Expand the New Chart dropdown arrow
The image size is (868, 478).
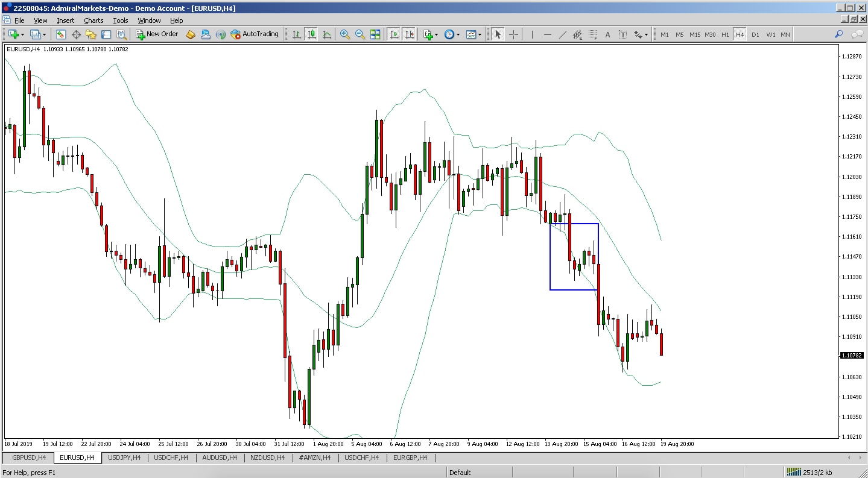click(22, 35)
